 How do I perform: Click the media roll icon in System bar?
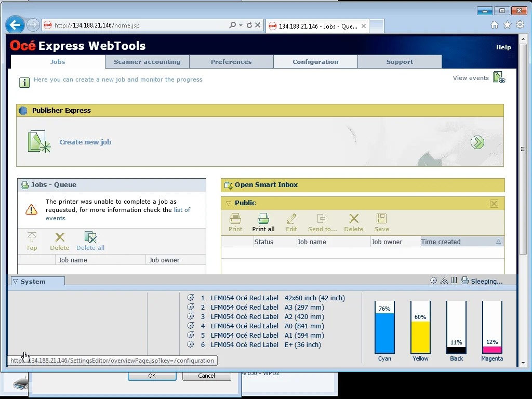(x=434, y=281)
